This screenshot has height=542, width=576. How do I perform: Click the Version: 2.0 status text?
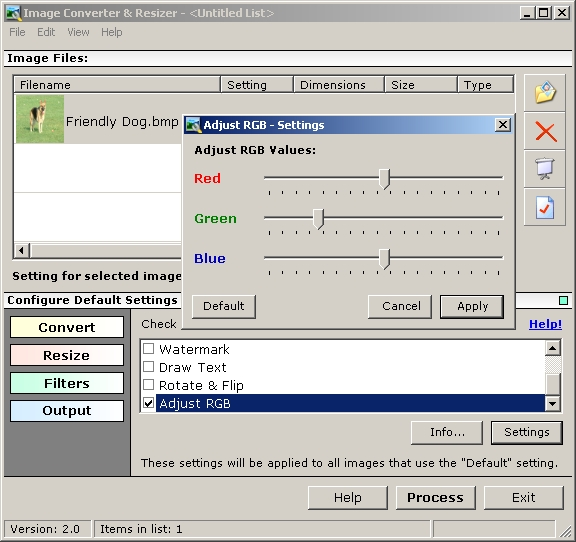click(x=45, y=529)
